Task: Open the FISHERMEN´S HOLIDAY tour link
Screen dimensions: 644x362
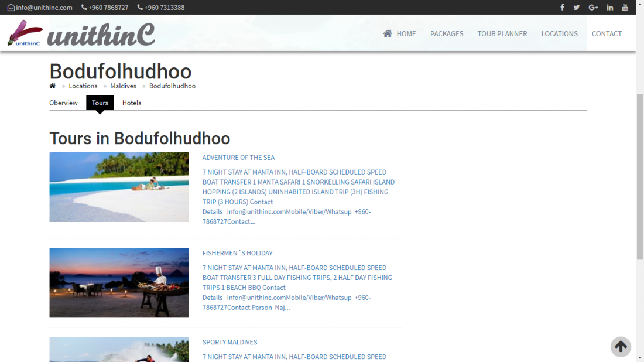Action: (x=237, y=253)
